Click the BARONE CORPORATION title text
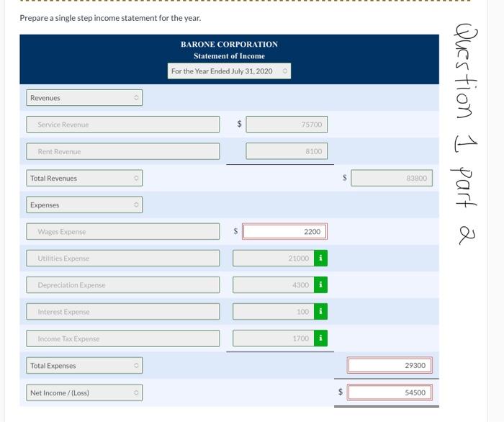The image size is (504, 422). coord(229,45)
